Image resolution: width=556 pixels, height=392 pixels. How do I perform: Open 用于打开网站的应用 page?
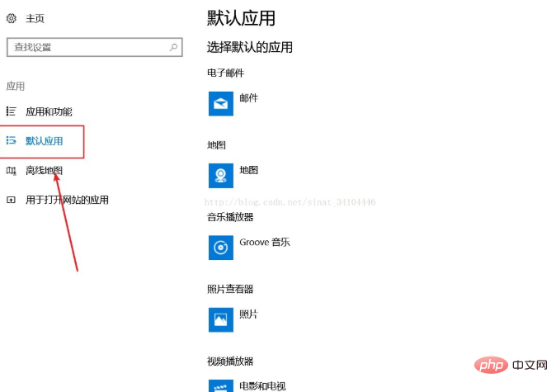68,200
